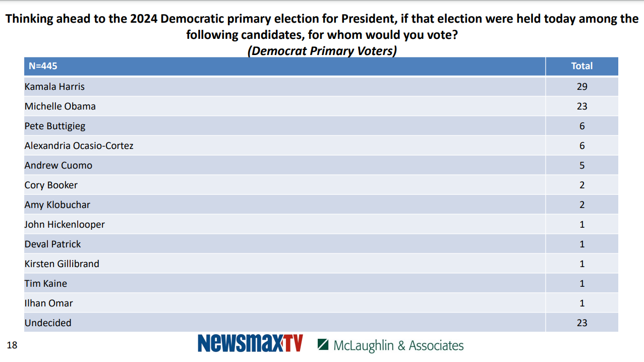Click the McLaughlin & Associates green logo icon
This screenshot has width=644, height=362.
323,344
